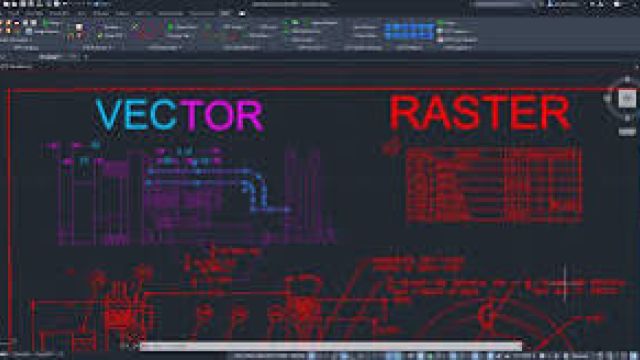Image resolution: width=640 pixels, height=360 pixels.
Task: Click inside the command line input field
Action: tap(331, 346)
